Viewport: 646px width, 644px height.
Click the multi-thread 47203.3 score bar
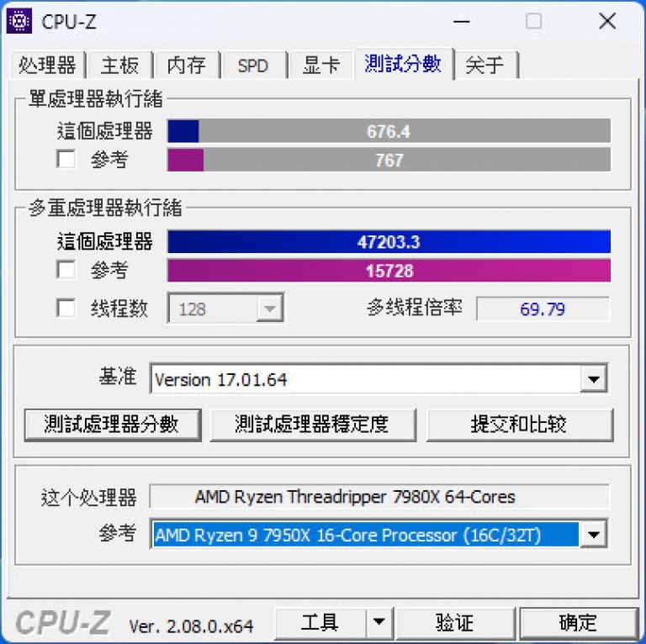tap(389, 241)
